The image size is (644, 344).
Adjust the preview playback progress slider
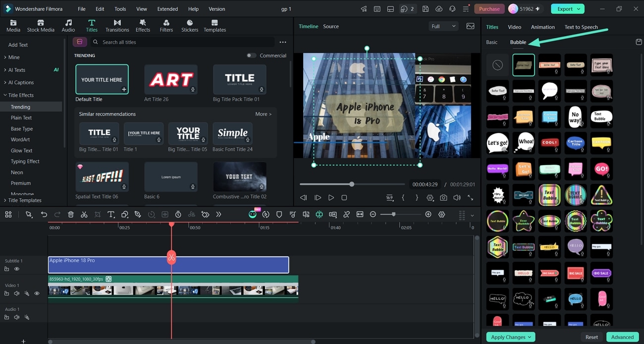pos(352,184)
